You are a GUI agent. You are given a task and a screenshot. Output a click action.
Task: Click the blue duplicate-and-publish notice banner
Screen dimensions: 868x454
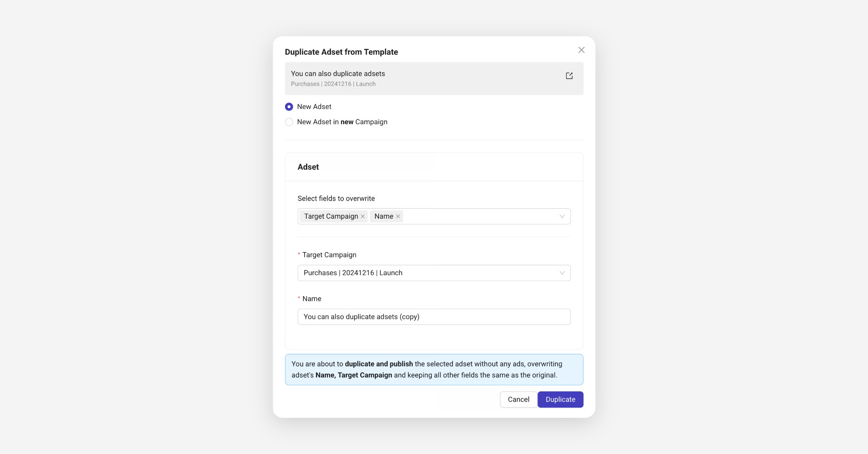point(434,370)
